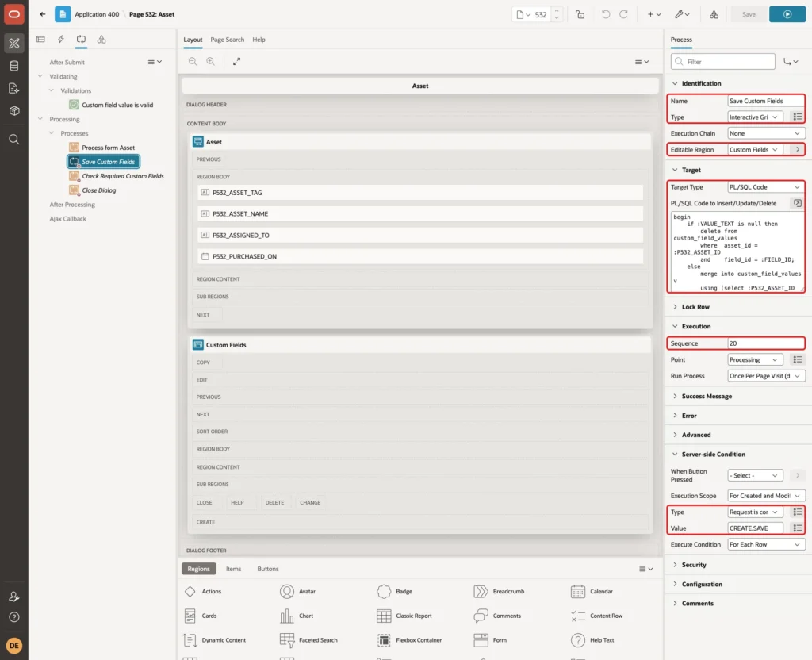Viewport: 812px width, 660px height.
Task: Switch gallery to the Buttons tab
Action: pyautogui.click(x=268, y=569)
